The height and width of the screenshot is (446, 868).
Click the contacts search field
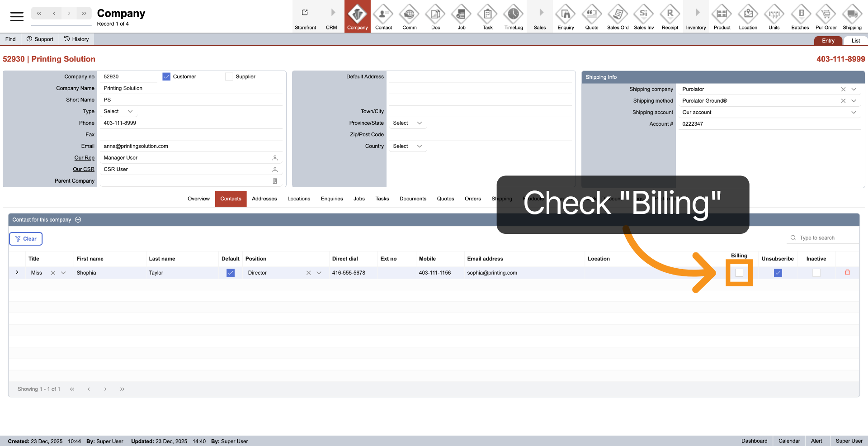[825, 238]
